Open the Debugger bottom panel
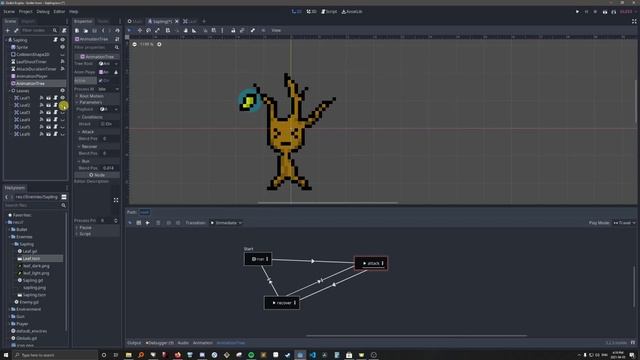This screenshot has width=640, height=360. [160, 343]
